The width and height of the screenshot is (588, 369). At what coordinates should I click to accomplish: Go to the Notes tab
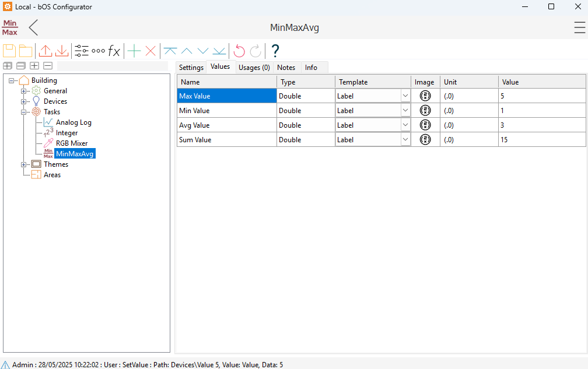coord(286,68)
